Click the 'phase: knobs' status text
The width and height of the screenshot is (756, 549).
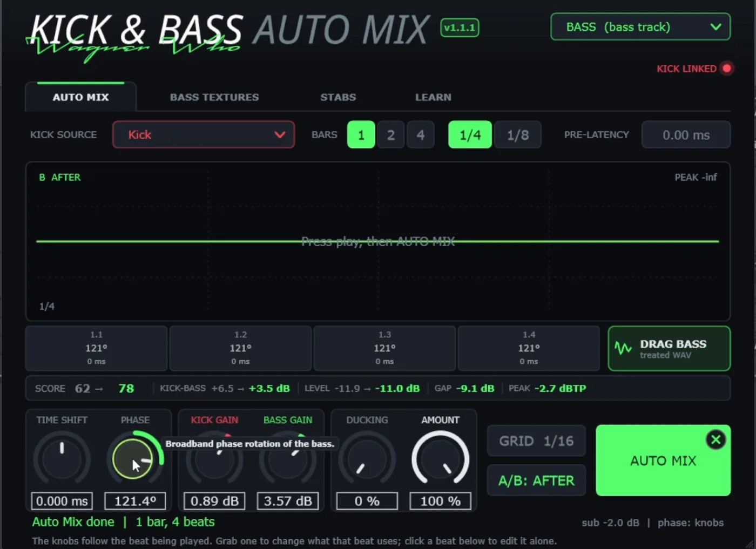click(691, 523)
